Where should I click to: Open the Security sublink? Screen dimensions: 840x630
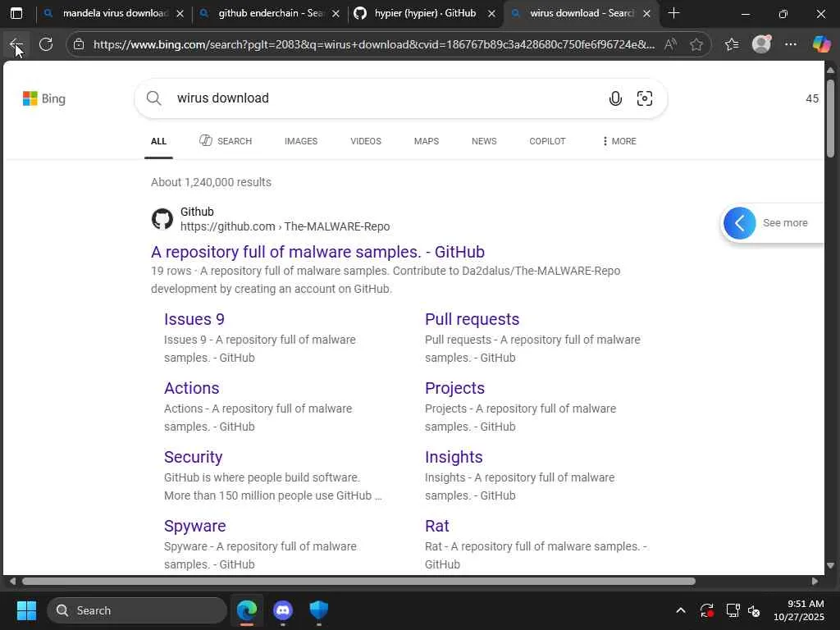(x=193, y=457)
